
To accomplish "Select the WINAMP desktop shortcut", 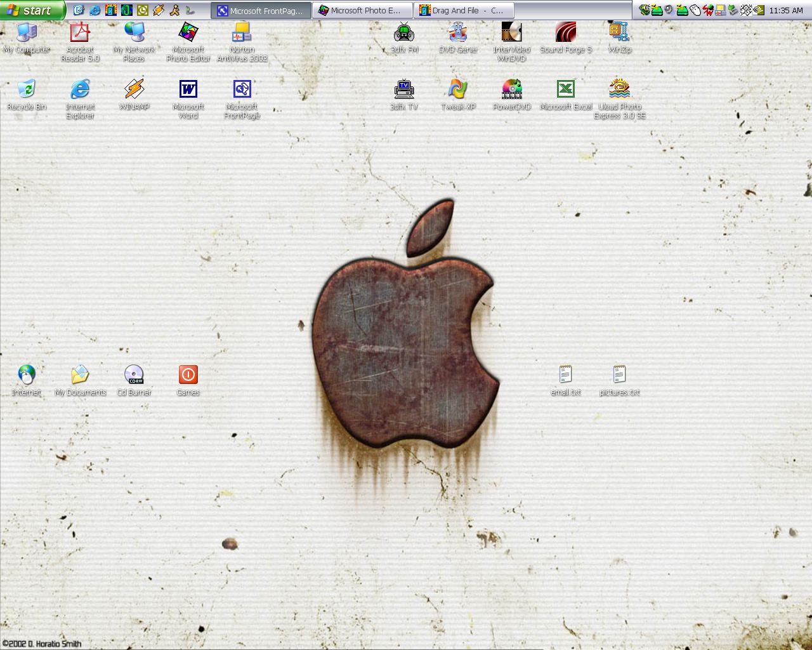I will point(134,95).
